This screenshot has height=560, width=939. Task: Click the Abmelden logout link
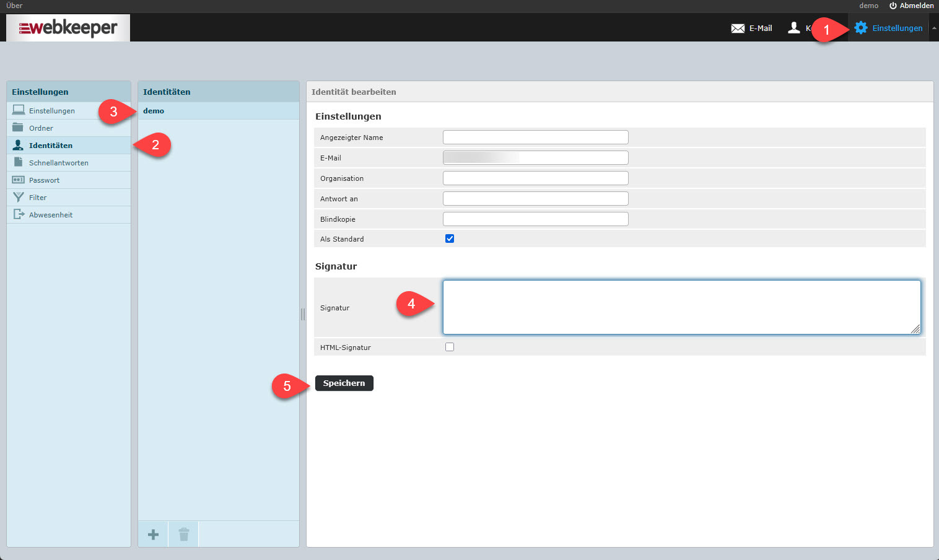click(x=912, y=6)
